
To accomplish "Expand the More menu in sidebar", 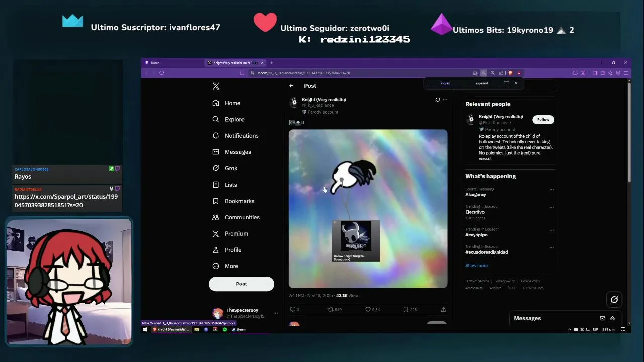I will pos(225,266).
